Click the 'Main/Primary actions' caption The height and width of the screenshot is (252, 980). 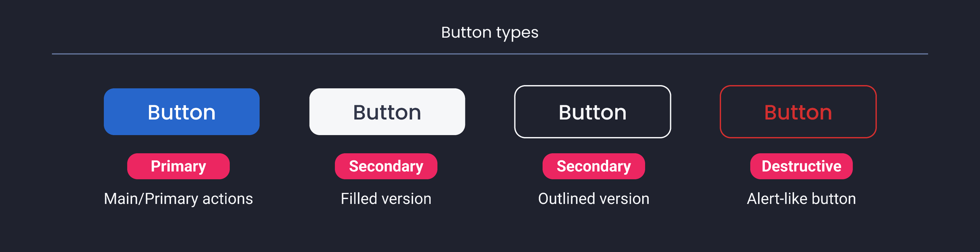[179, 198]
